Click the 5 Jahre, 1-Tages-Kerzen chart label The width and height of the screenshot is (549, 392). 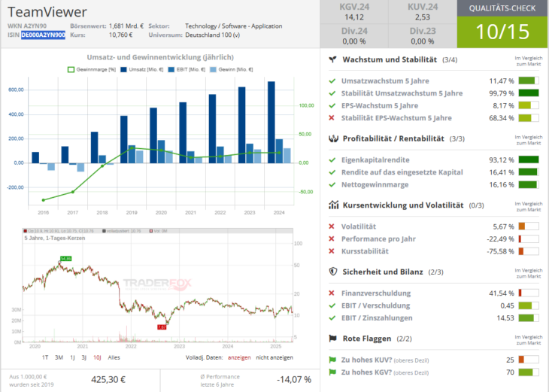coord(55,238)
